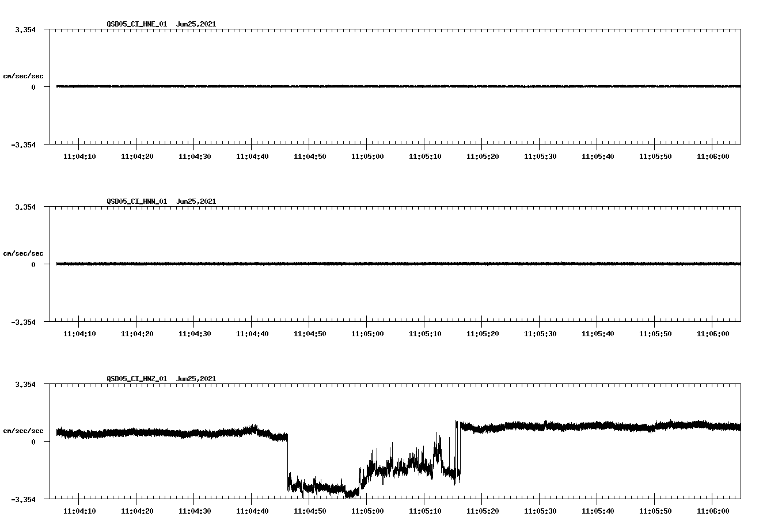Click the -3.354 lower limit on HNZ axis
The image size is (782, 532).
pos(24,499)
